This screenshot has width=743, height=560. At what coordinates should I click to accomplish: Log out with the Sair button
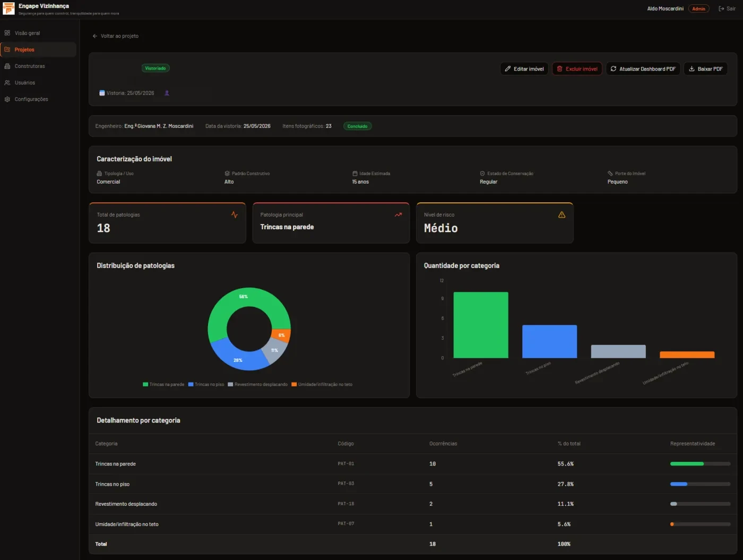(x=727, y=8)
